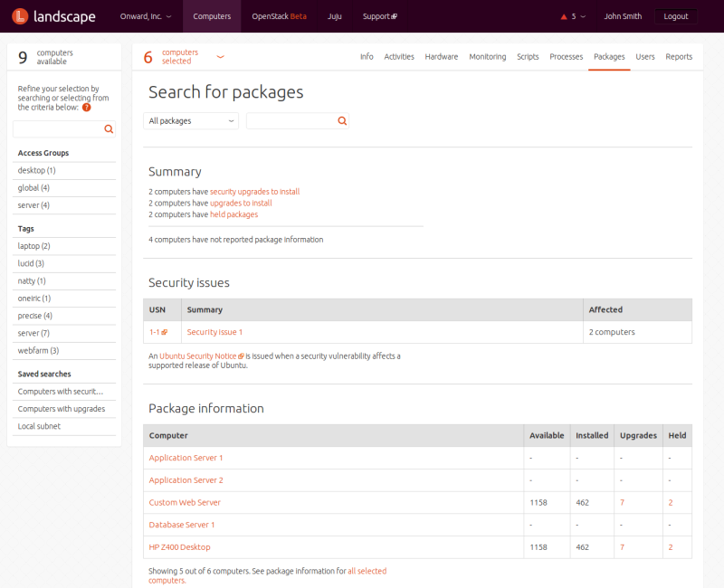Image resolution: width=724 pixels, height=588 pixels.
Task: Select the webfarm tag filter
Action: pos(38,350)
